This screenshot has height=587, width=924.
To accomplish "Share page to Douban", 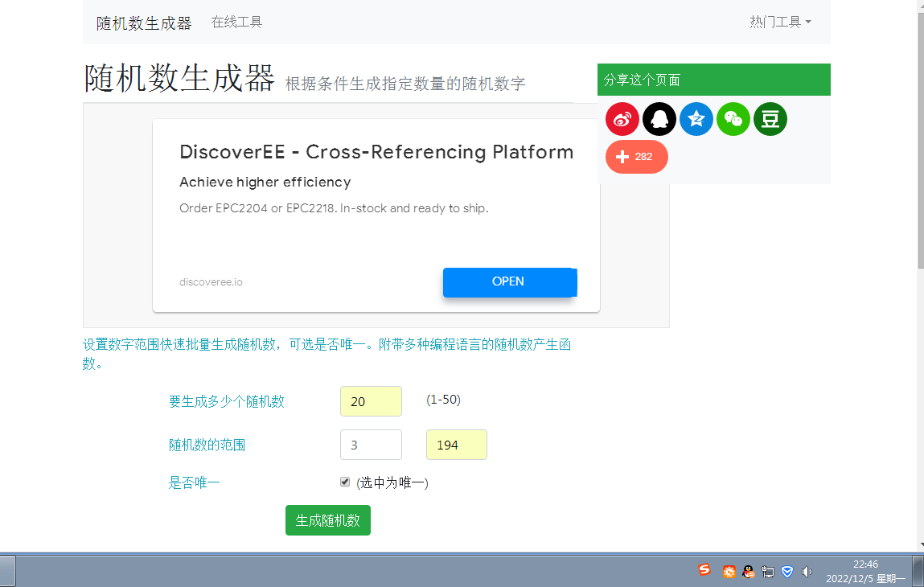I will pyautogui.click(x=770, y=119).
